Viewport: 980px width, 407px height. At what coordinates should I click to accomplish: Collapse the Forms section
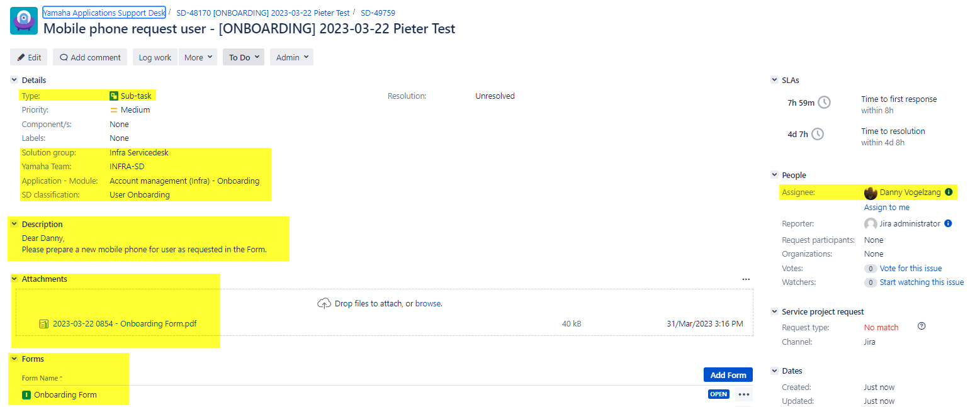[14, 359]
